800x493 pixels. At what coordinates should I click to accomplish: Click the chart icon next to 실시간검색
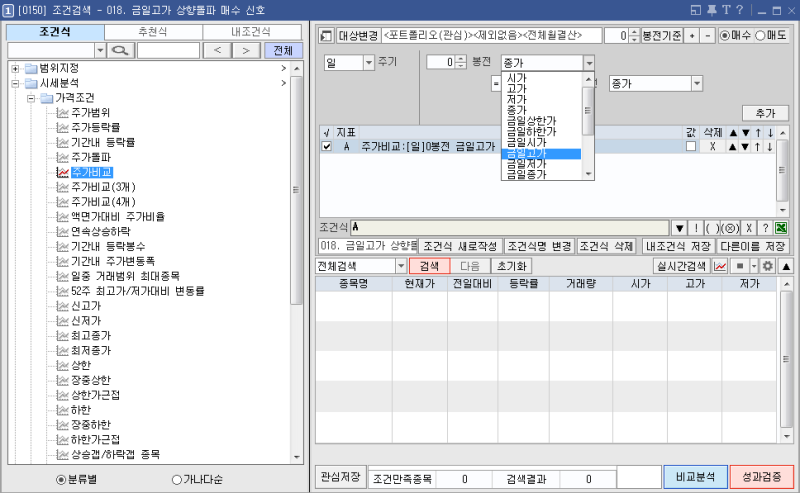(720, 266)
